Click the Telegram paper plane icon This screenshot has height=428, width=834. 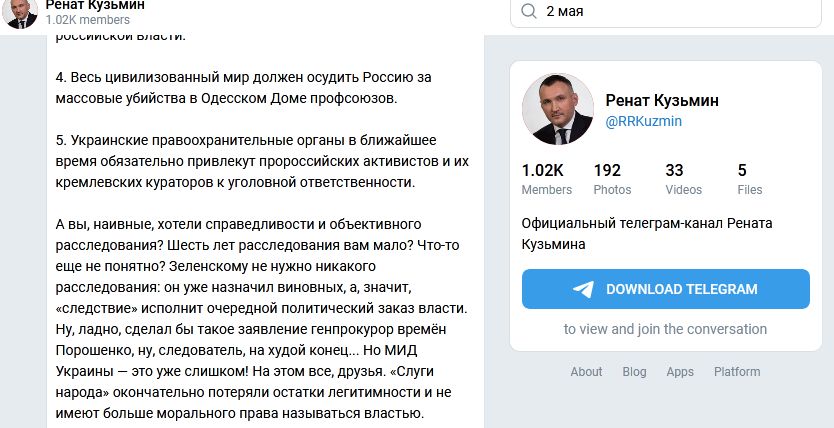tap(584, 289)
